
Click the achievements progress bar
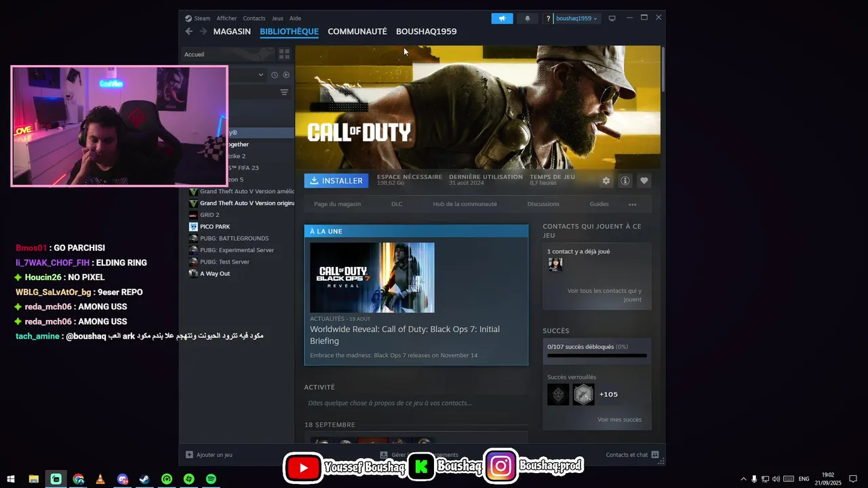pos(597,356)
